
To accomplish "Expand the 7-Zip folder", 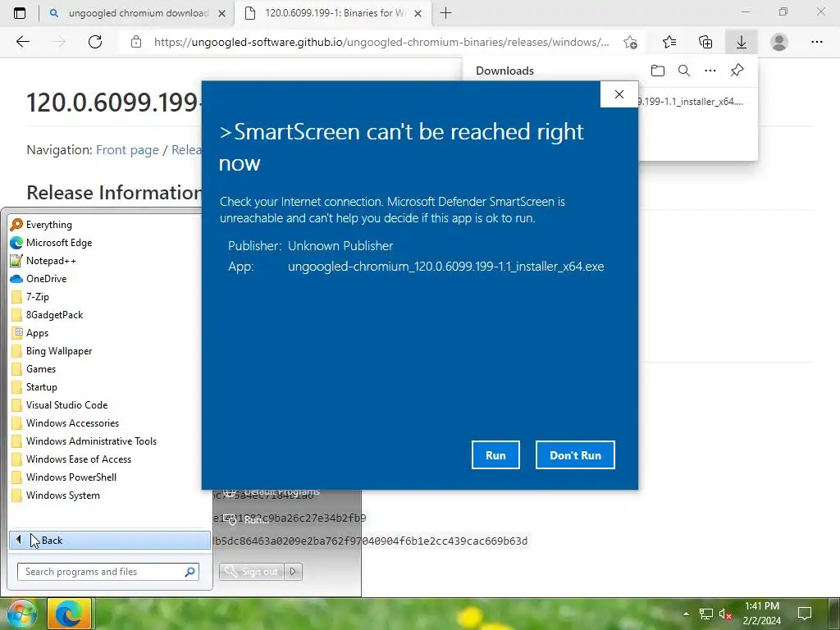I will tap(109, 297).
